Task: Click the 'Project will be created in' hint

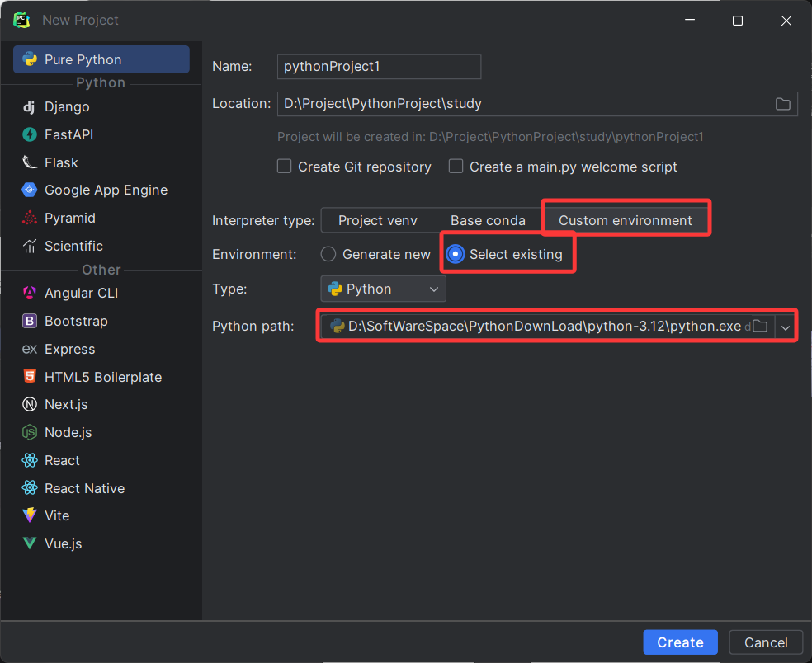Action: click(x=490, y=137)
